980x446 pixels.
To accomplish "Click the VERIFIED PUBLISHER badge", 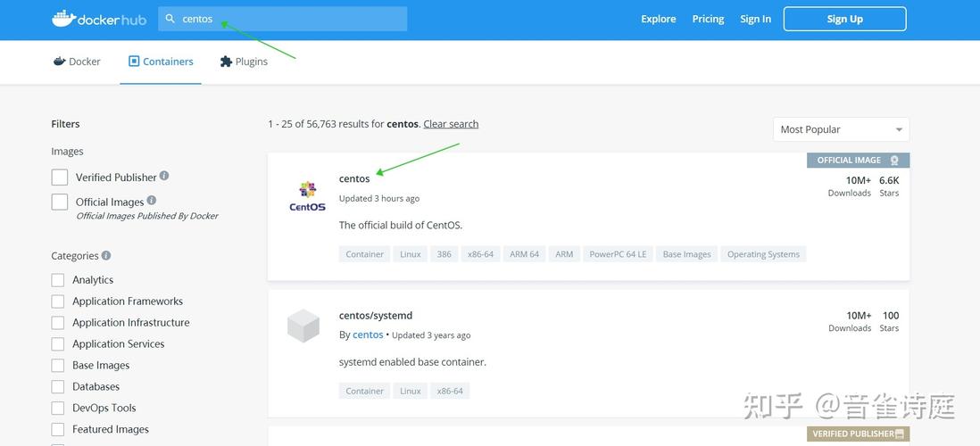I will [858, 434].
